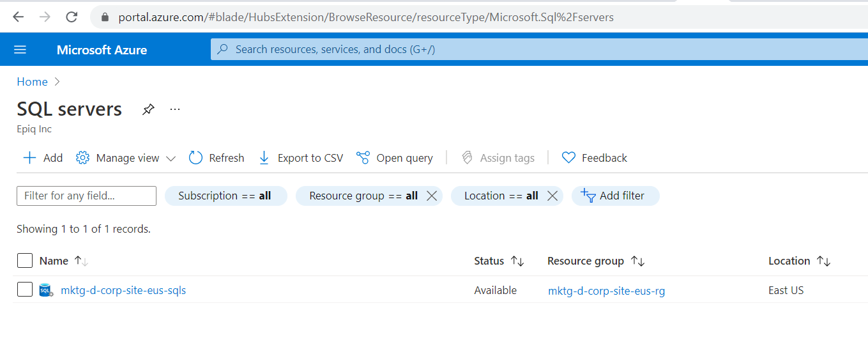Open the Azure portal hamburger menu
The width and height of the screenshot is (868, 349).
(20, 50)
